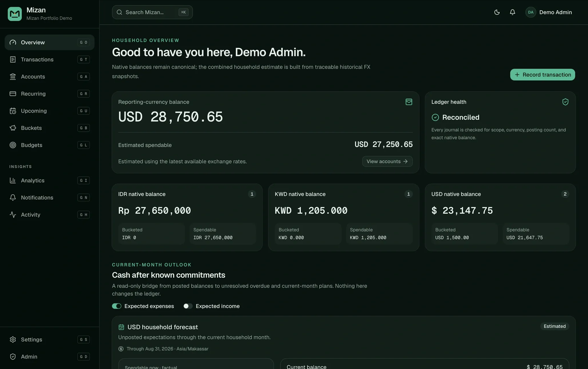Click the Estimated badge on forecast
The height and width of the screenshot is (369, 588).
point(555,326)
